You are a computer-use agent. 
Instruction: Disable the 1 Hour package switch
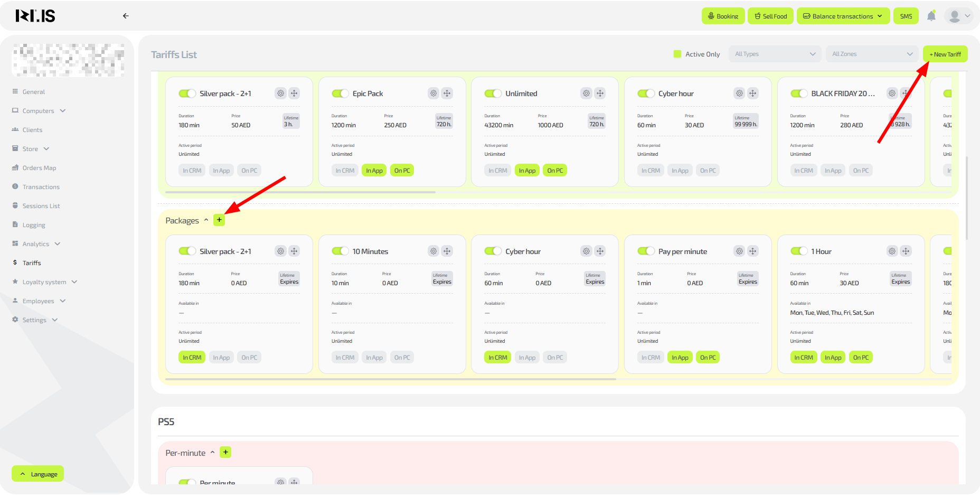[799, 251]
